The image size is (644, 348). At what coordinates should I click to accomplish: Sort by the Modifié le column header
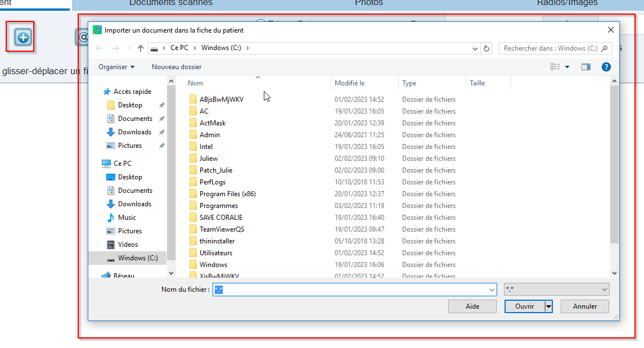tap(364, 83)
